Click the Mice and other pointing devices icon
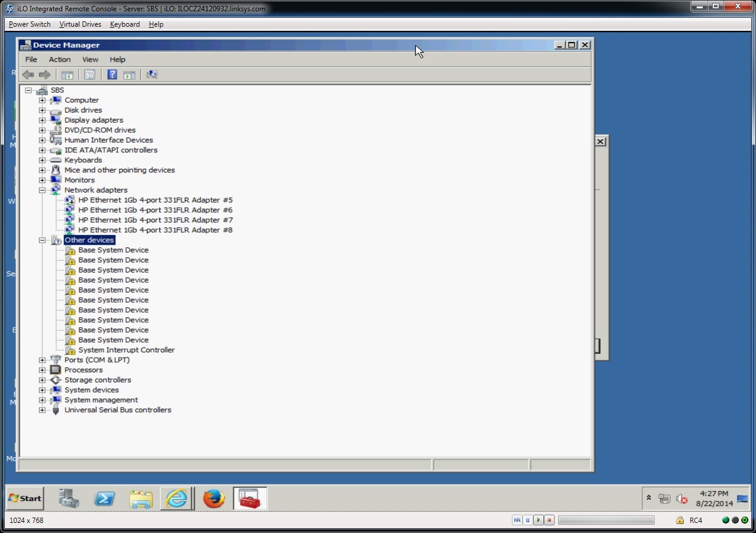Image resolution: width=756 pixels, height=533 pixels. (x=56, y=170)
